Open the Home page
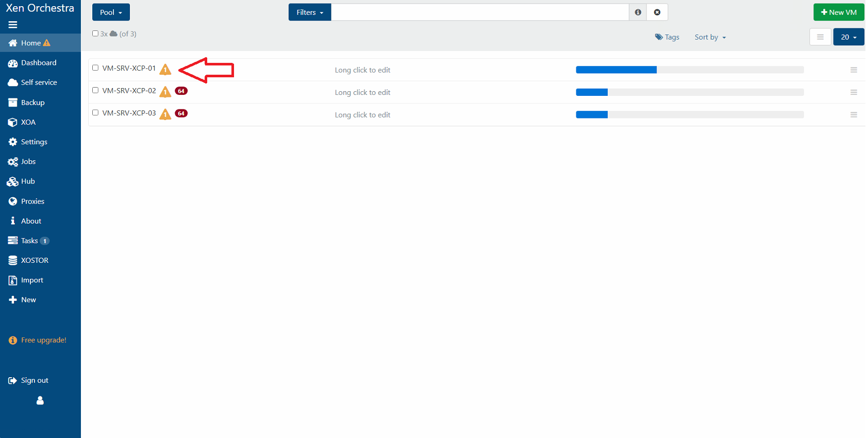This screenshot has width=868, height=438. point(40,43)
